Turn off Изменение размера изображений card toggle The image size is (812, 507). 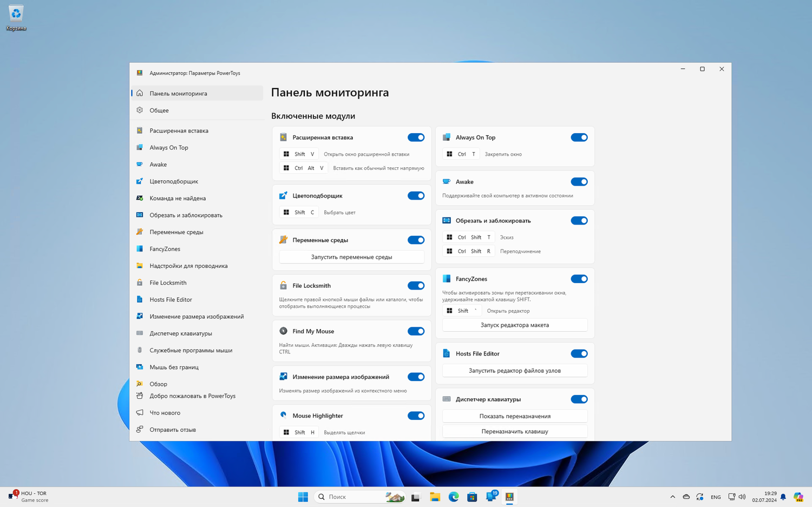click(416, 377)
